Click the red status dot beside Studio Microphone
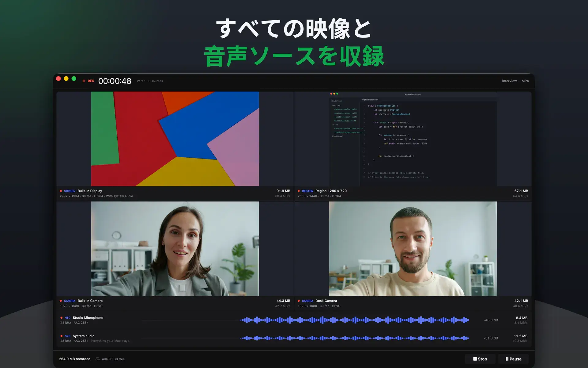Screen dimensions: 588x368 click(x=62, y=318)
